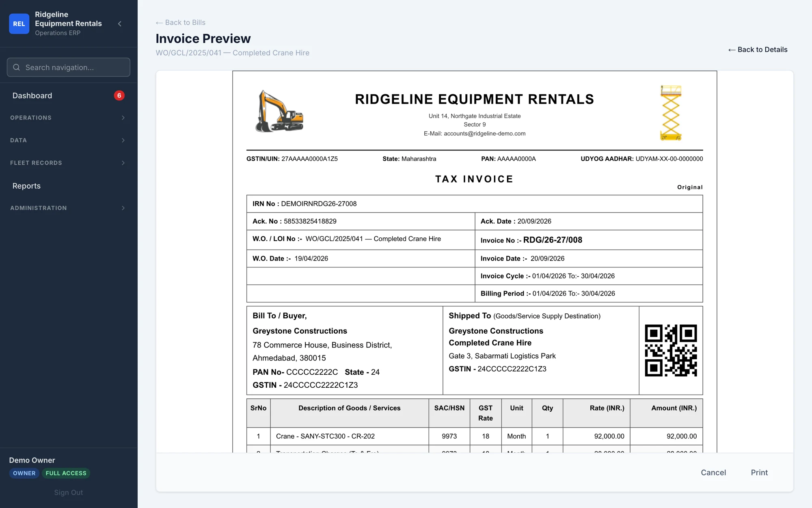Expand the Data section
812x508 pixels.
69,140
